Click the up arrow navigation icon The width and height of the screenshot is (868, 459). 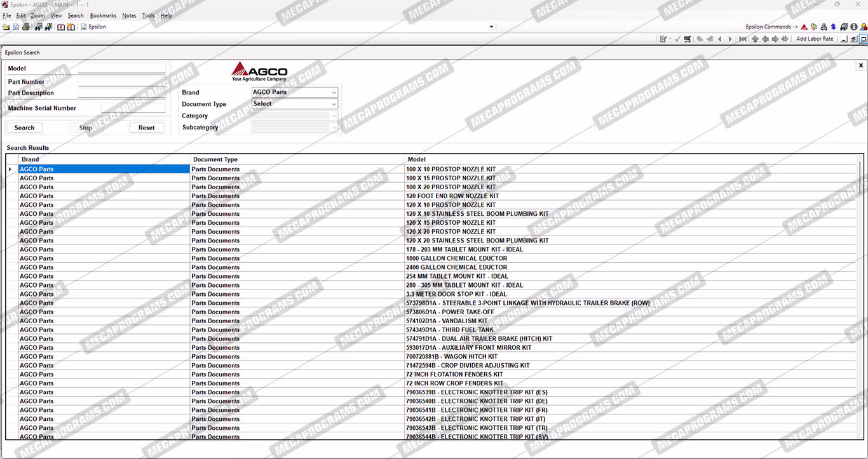click(755, 39)
